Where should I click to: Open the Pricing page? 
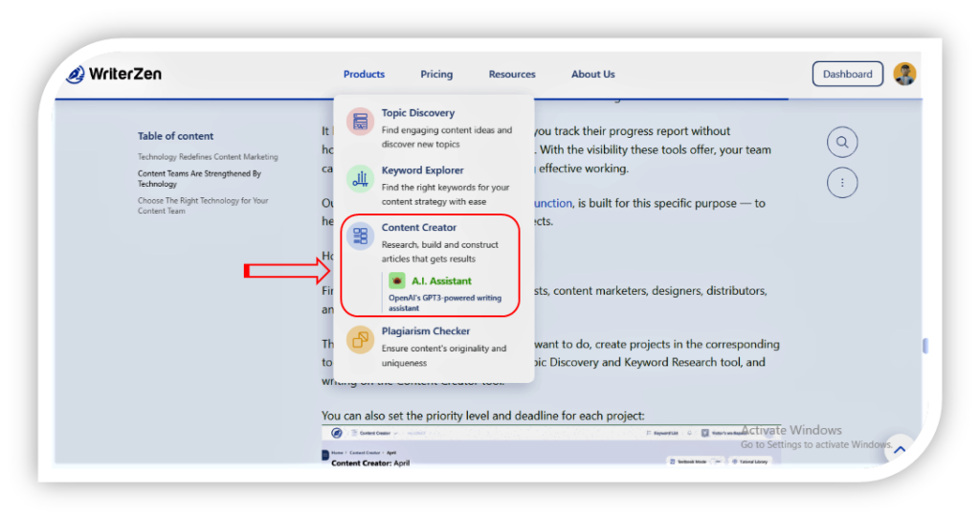pyautogui.click(x=436, y=74)
